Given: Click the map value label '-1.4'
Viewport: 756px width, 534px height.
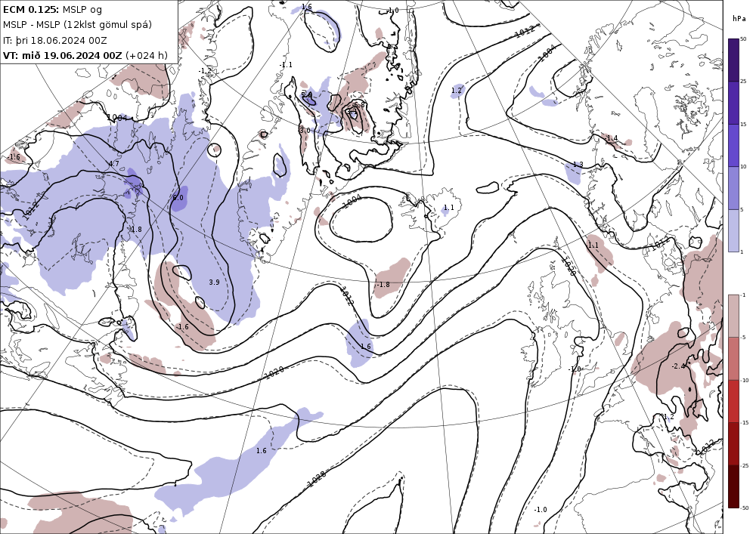Looking at the screenshot, I should tap(611, 138).
